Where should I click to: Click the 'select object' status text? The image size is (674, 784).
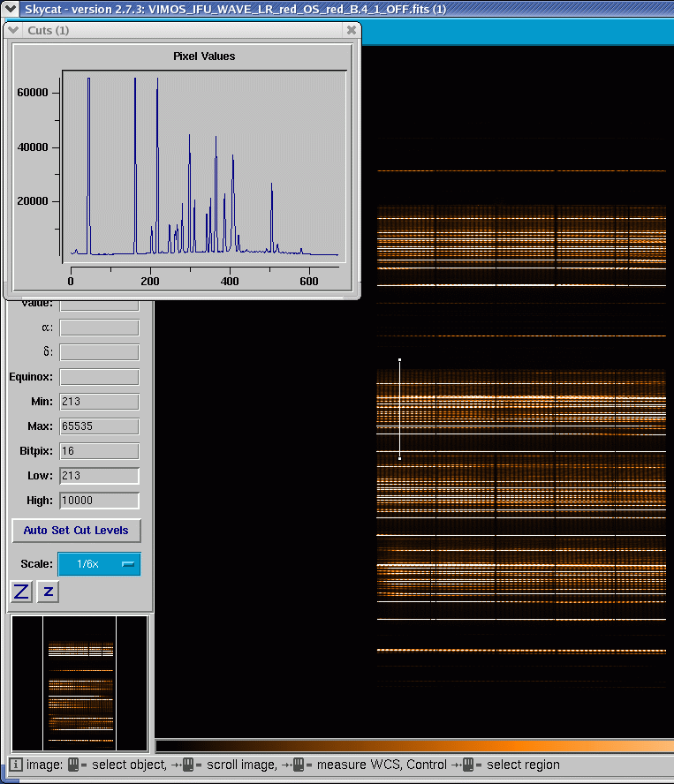point(129,765)
